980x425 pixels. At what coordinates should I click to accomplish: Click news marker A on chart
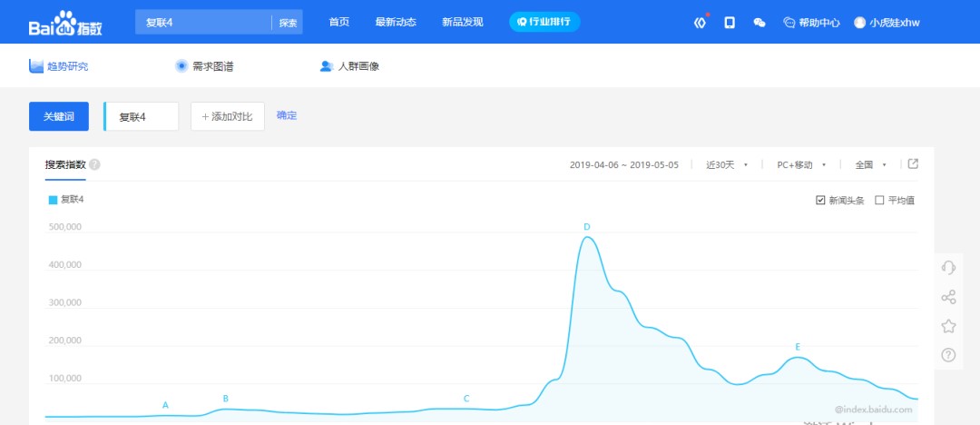click(166, 405)
